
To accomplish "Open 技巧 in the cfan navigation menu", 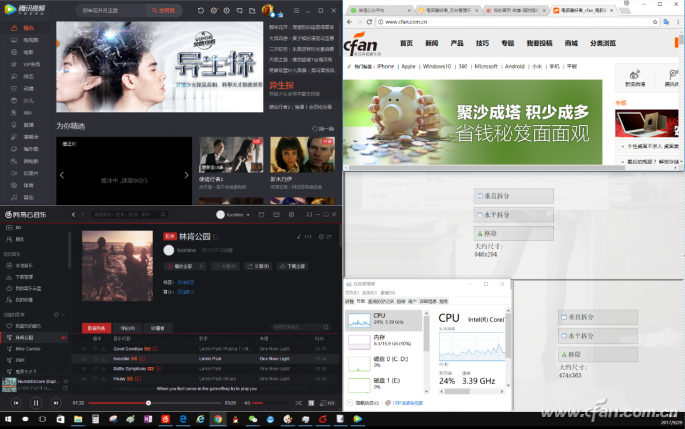I will tap(482, 43).
